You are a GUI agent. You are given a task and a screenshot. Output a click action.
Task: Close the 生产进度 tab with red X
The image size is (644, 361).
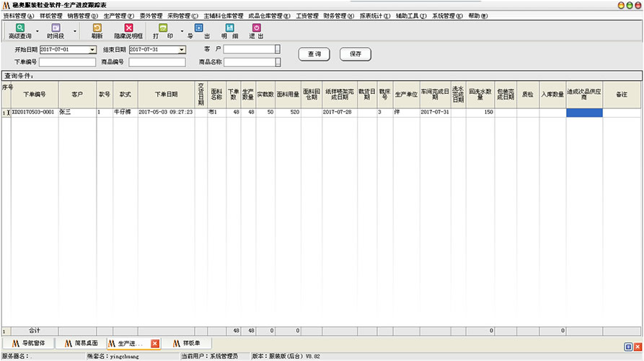[x=154, y=344]
